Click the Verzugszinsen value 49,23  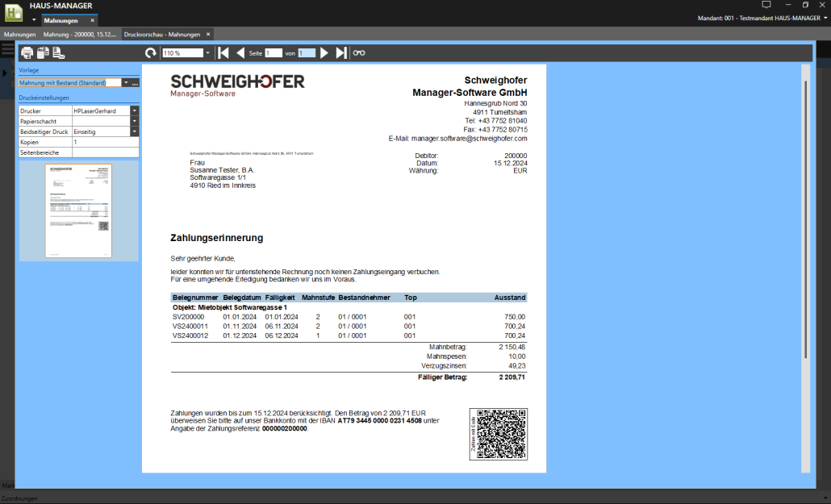pos(516,366)
